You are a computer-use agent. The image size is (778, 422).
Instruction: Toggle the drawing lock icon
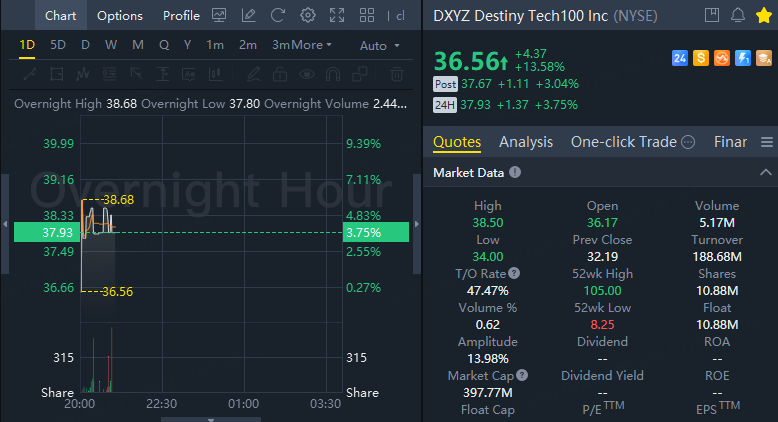click(x=280, y=74)
